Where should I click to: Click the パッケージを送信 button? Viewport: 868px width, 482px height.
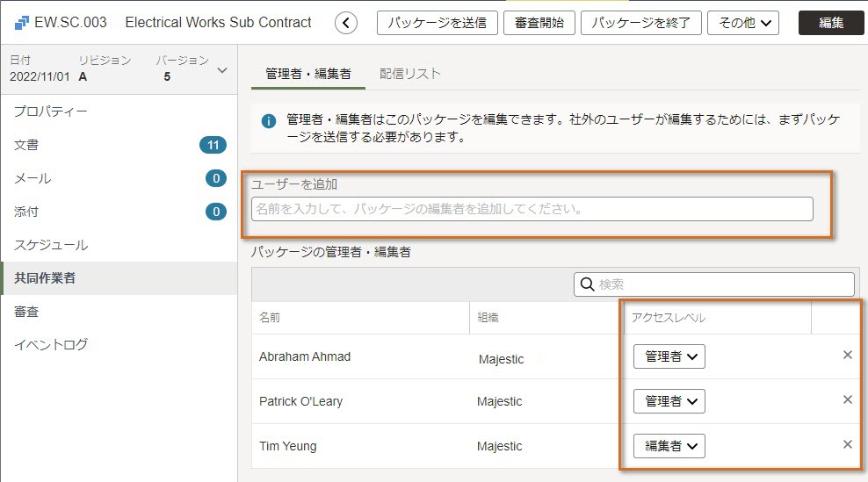438,23
